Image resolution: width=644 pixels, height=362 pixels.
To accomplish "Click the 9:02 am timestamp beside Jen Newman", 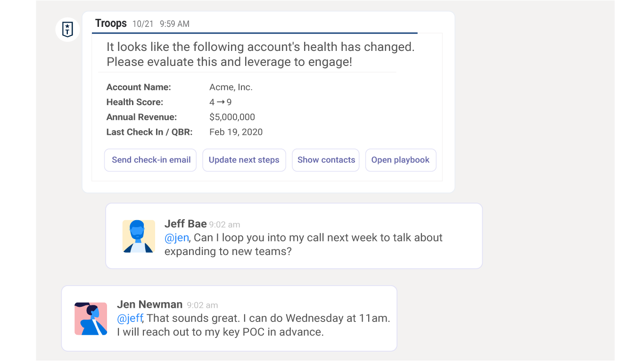I will pyautogui.click(x=202, y=305).
